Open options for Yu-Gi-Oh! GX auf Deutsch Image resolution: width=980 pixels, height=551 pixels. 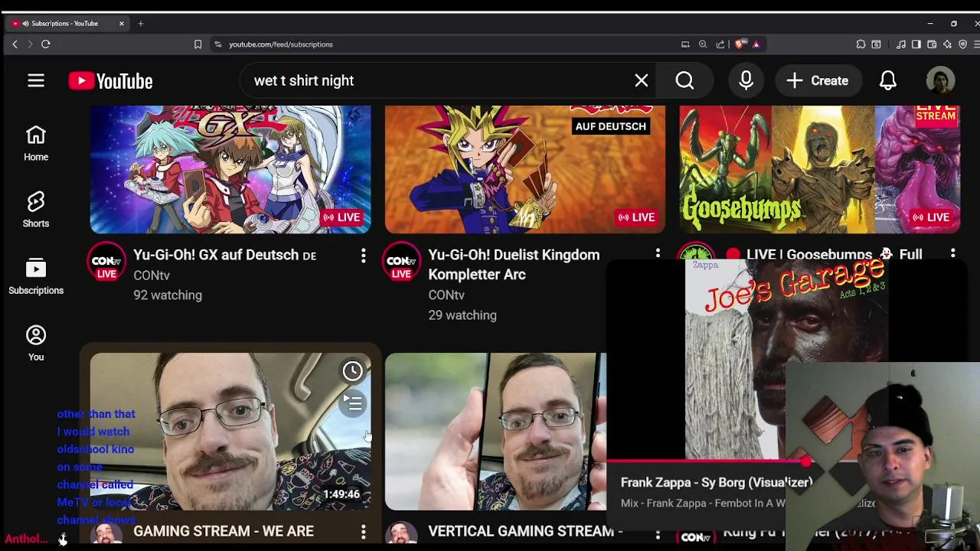363,256
